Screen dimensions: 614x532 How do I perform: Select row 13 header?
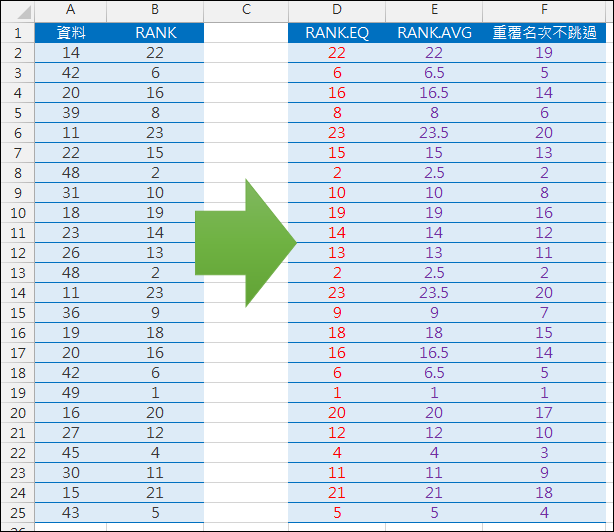point(18,273)
